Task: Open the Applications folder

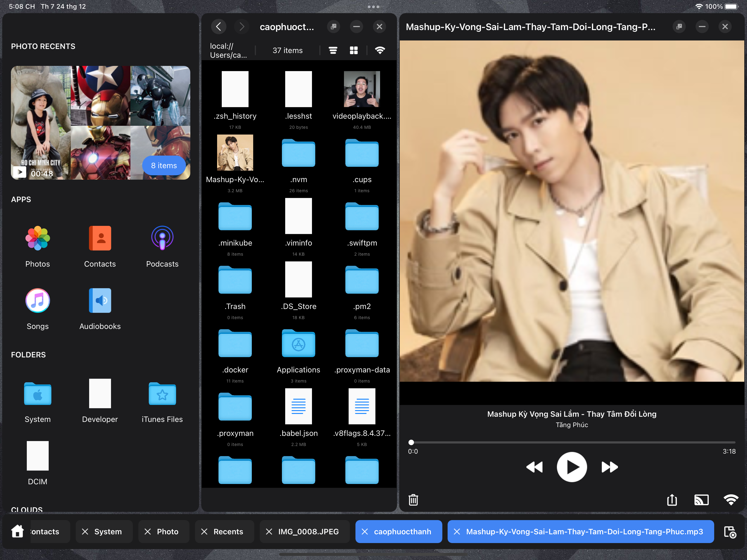Action: 299,343
